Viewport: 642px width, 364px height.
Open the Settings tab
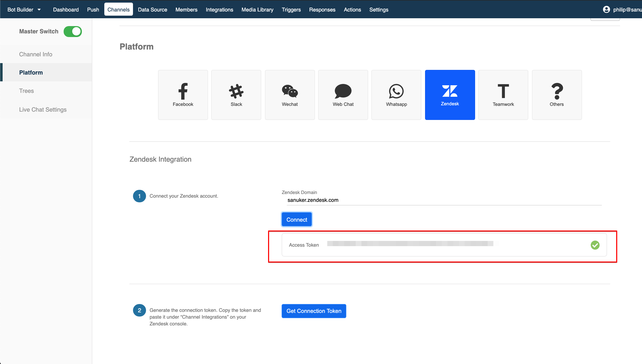click(x=379, y=10)
